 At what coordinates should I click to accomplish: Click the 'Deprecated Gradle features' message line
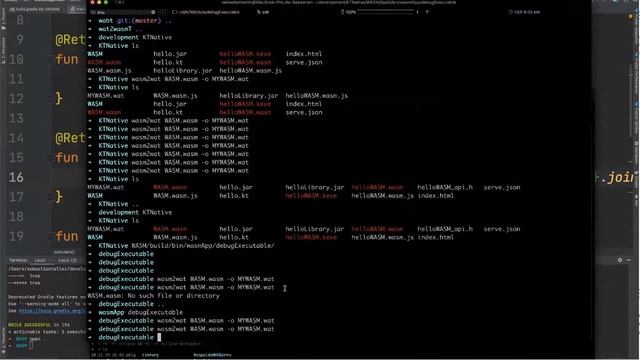[47, 297]
